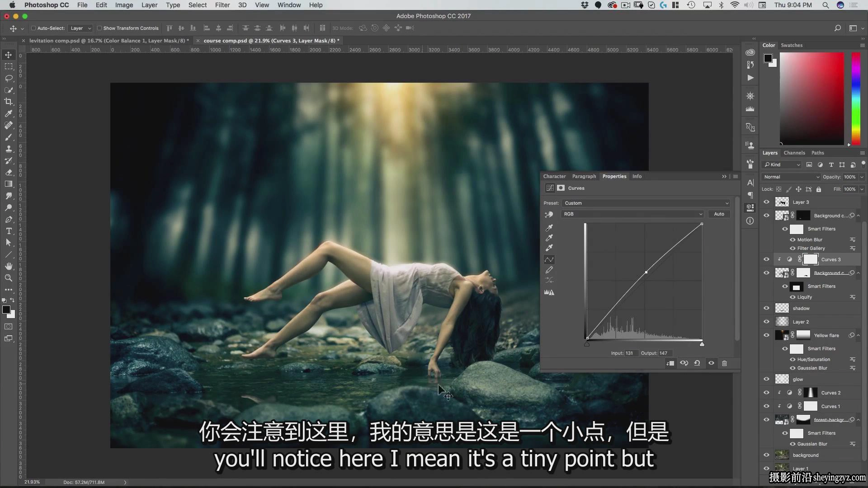
Task: Select the Eyedropper tool in toolbar
Action: 9,113
